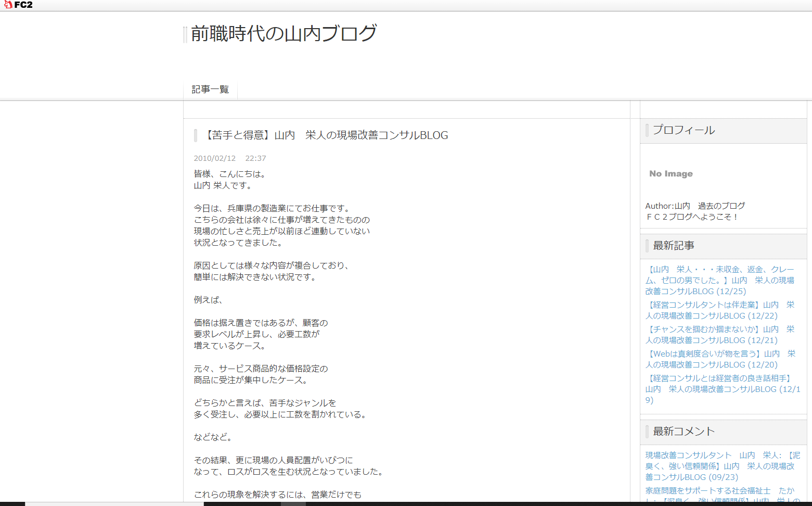Select the 記事一覧 tab
812x506 pixels.
click(210, 90)
